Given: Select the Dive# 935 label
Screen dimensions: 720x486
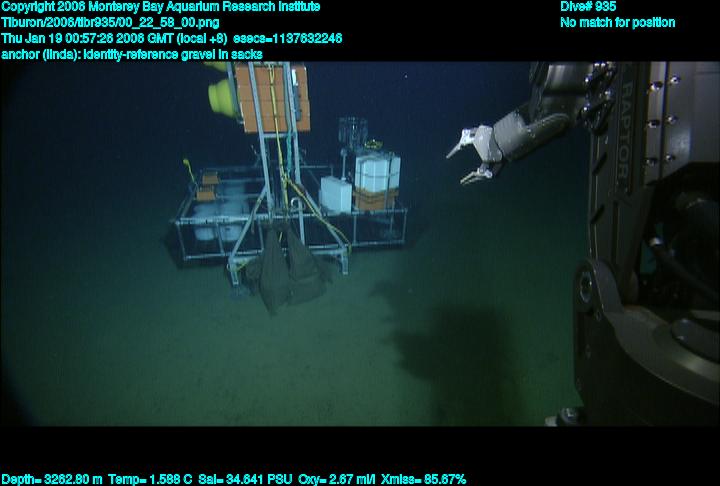Looking at the screenshot, I should tap(588, 7).
